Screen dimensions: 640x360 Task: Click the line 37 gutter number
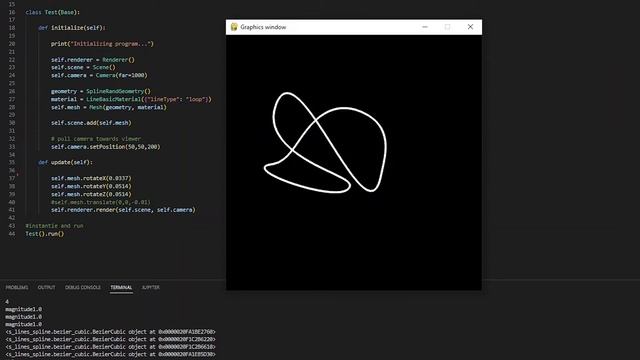pyautogui.click(x=12, y=178)
